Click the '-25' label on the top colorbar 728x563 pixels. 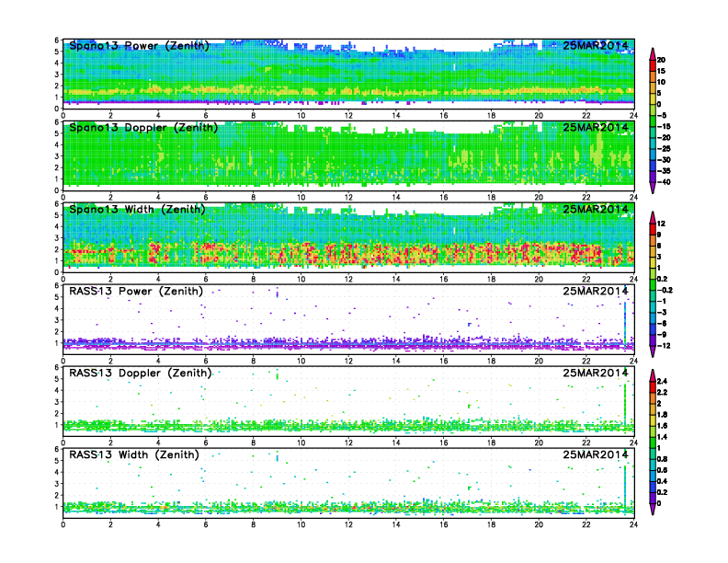click(x=663, y=149)
